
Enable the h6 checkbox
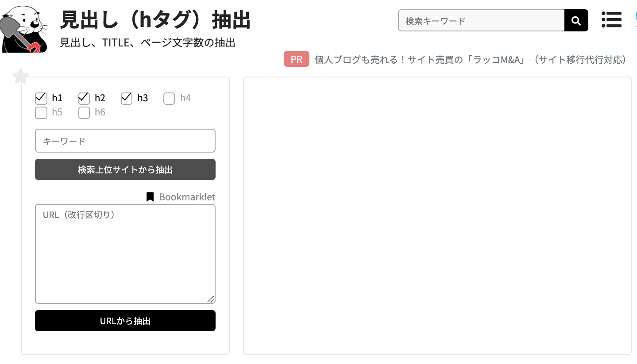click(84, 113)
